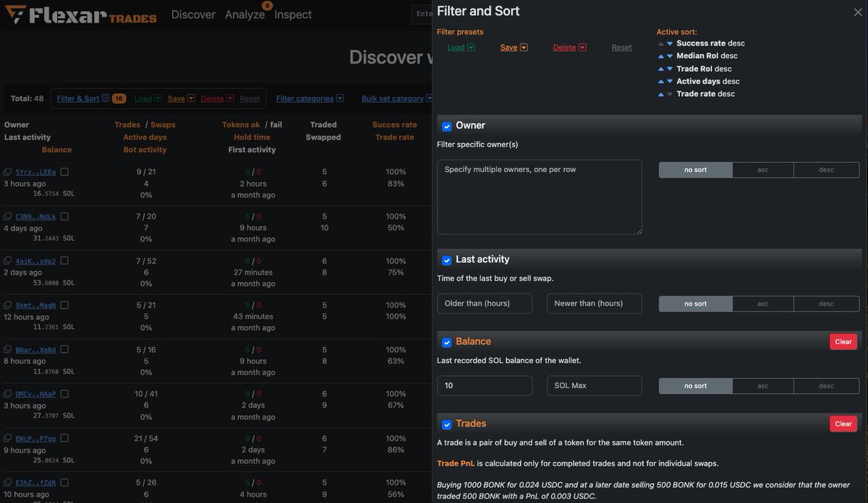Click the Newer than (hours) field
The image size is (868, 503).
pyautogui.click(x=595, y=304)
